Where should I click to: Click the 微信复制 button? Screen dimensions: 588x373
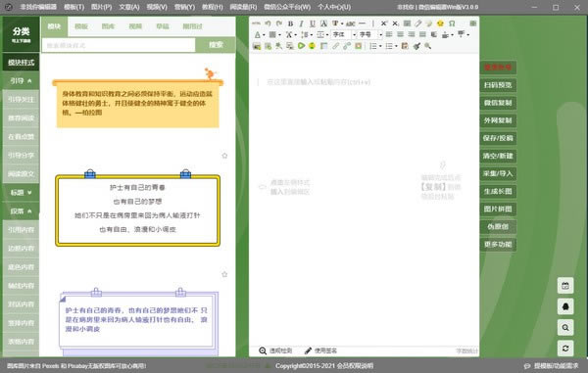[x=498, y=103]
